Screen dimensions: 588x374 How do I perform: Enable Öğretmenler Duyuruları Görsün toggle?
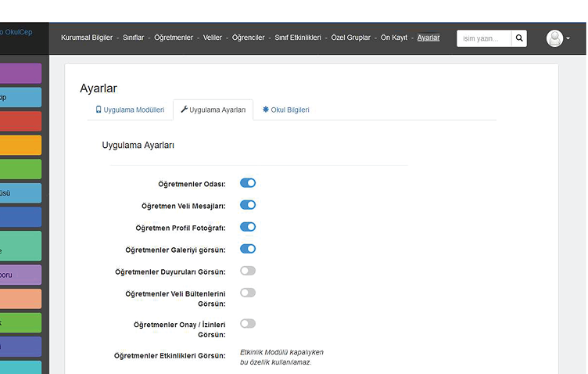click(248, 271)
